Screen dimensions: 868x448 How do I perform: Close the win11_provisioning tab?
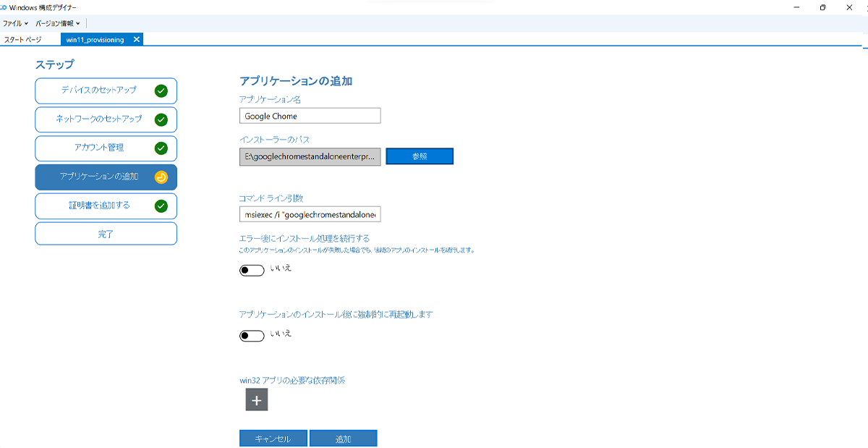coord(136,40)
